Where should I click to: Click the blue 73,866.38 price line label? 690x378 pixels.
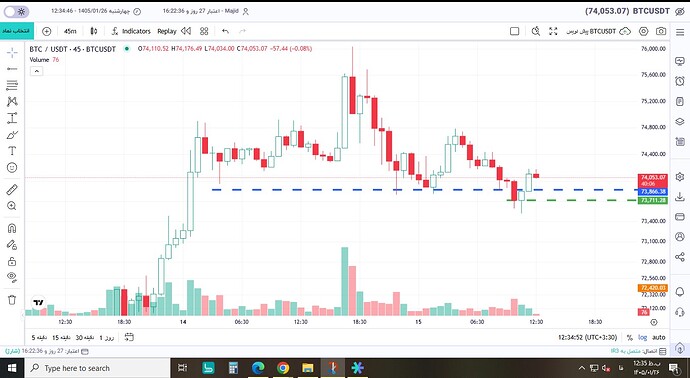tap(653, 192)
